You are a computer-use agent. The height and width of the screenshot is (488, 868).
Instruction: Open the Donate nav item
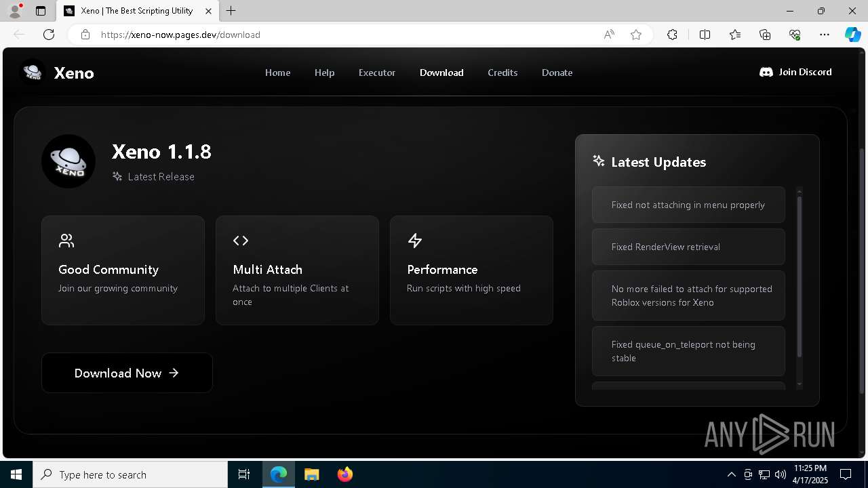coord(557,73)
